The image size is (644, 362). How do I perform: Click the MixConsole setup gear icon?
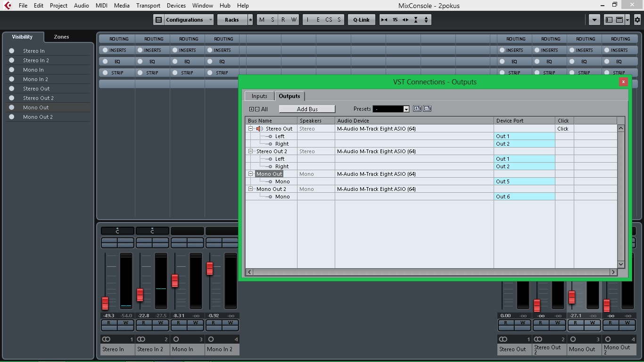tap(637, 20)
